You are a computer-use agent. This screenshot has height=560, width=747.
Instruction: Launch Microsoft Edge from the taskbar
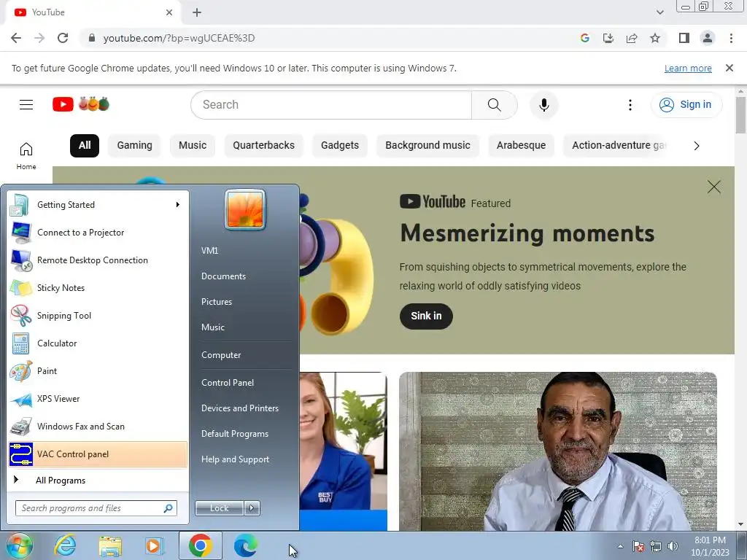(246, 545)
